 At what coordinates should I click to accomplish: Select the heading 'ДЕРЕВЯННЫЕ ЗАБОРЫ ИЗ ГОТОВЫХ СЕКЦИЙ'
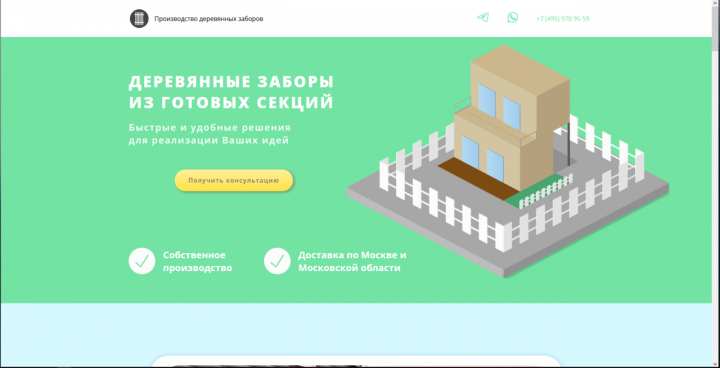pos(231,92)
